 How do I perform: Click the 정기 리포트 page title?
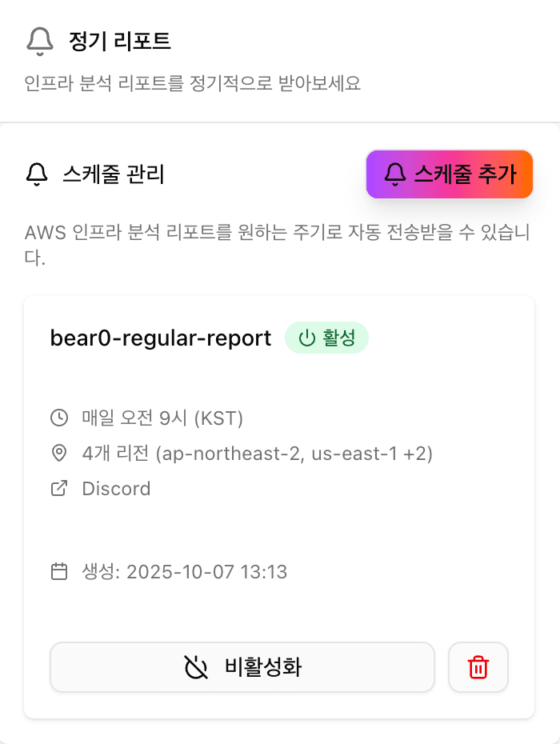point(120,41)
